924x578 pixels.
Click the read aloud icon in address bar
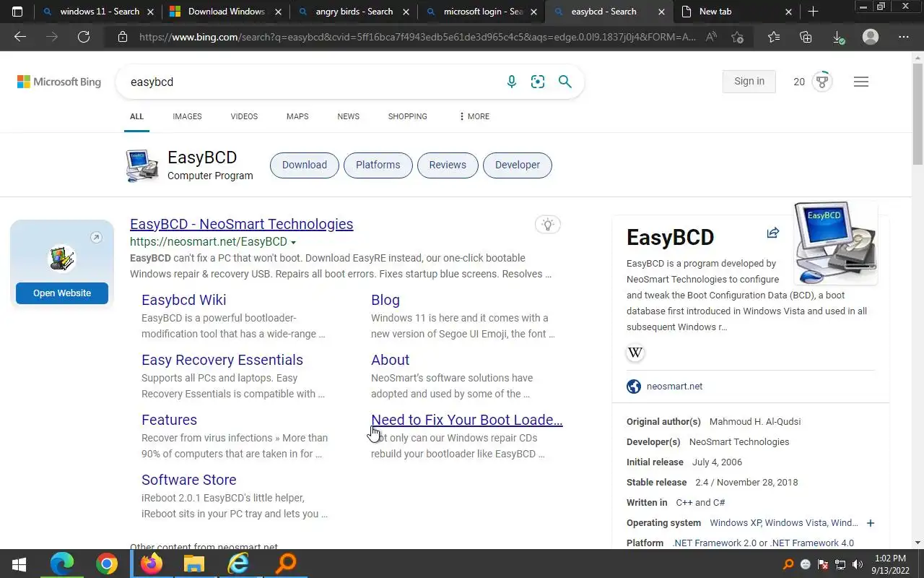coord(711,37)
